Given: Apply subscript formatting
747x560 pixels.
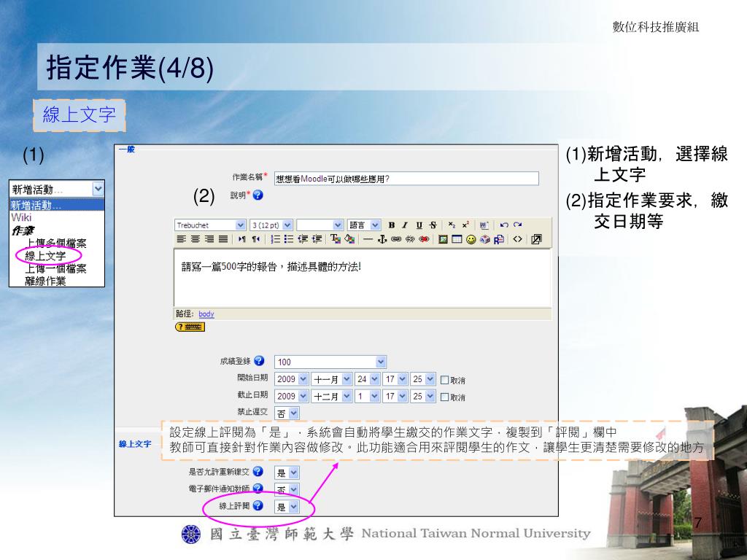Looking at the screenshot, I should click(452, 225).
